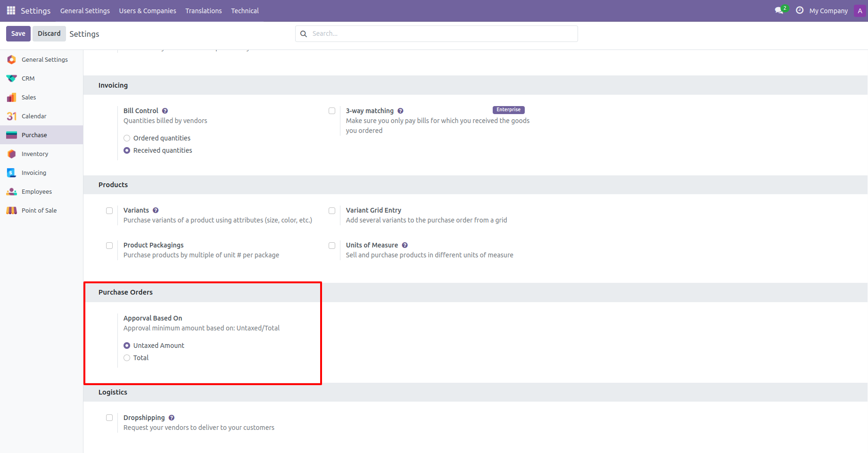Screen dimensions: 868x453
Task: Click the apps grid icon
Action: point(10,10)
